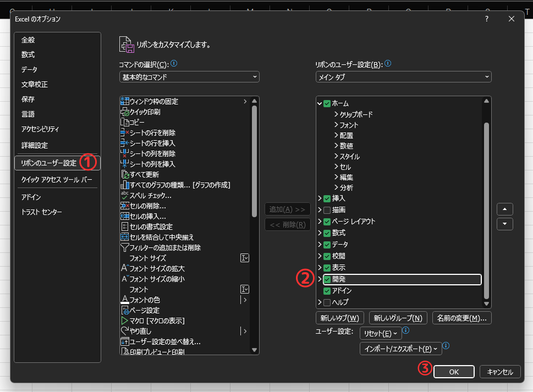Select リボンのユーザー設定 in sidebar
Screen dimensions: 533x392
[57, 163]
